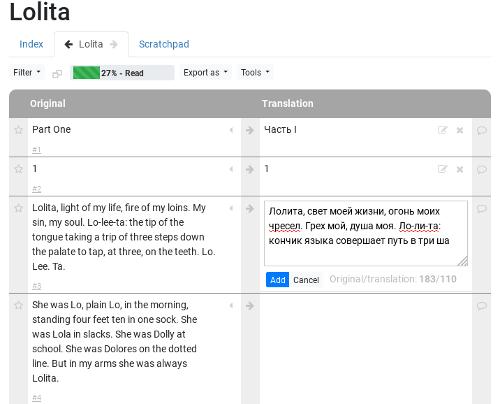This screenshot has height=404, width=500.
Task: Star the 'Part One' row
Action: coord(19,130)
